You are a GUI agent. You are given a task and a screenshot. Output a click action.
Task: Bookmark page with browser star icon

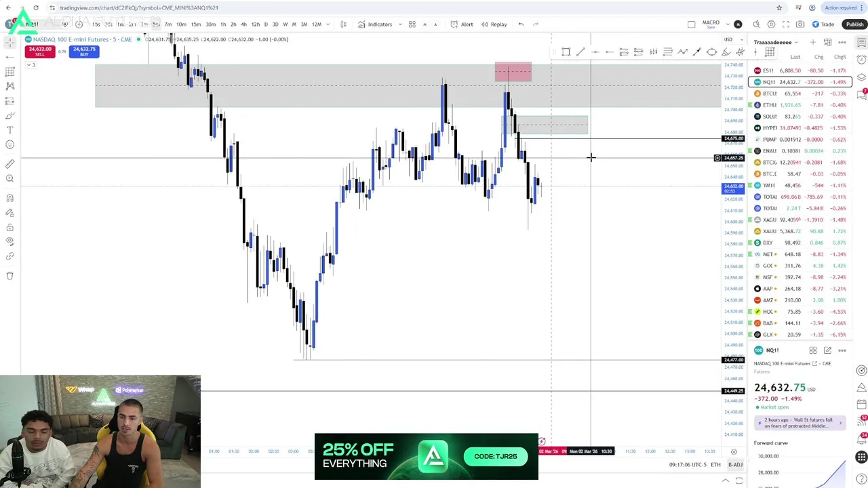[779, 8]
